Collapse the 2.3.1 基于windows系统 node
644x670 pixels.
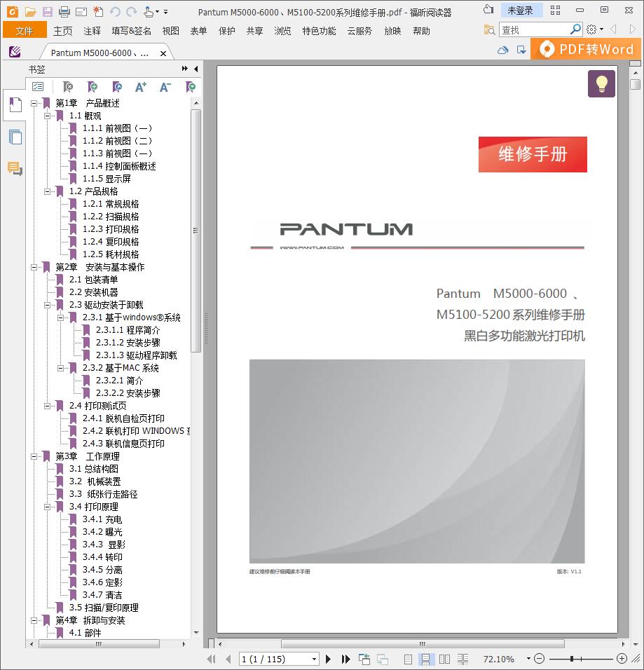point(60,317)
